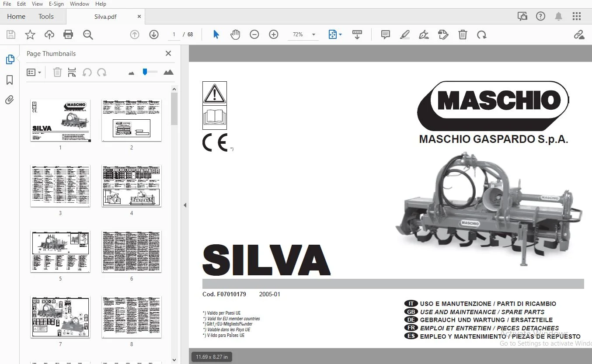
Task: Open the Edit menu
Action: [21, 4]
